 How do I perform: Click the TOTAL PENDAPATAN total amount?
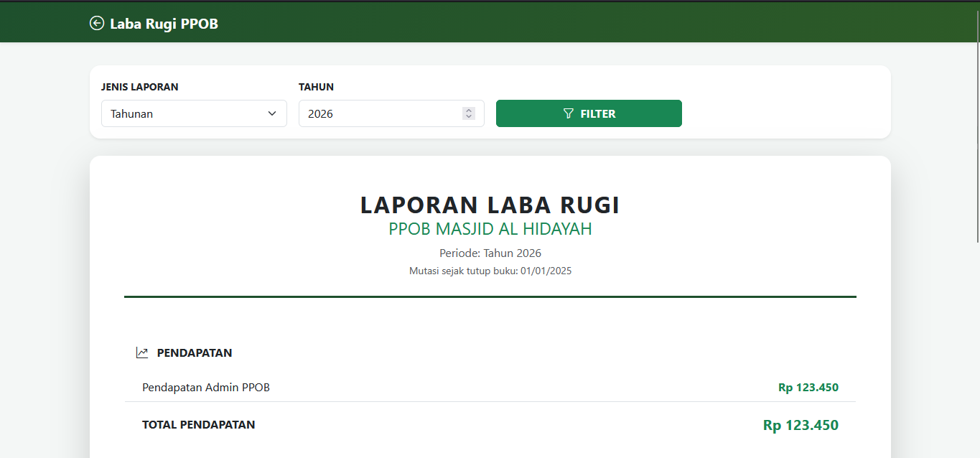coord(800,424)
